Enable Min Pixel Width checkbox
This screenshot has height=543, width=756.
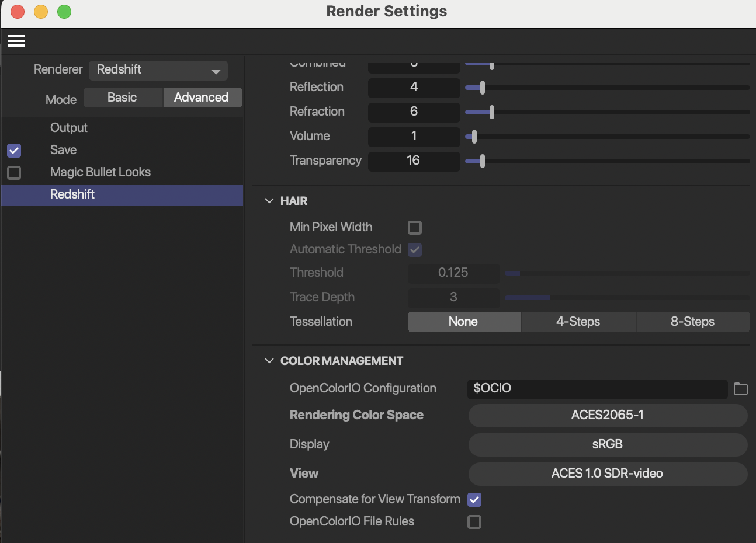click(415, 228)
